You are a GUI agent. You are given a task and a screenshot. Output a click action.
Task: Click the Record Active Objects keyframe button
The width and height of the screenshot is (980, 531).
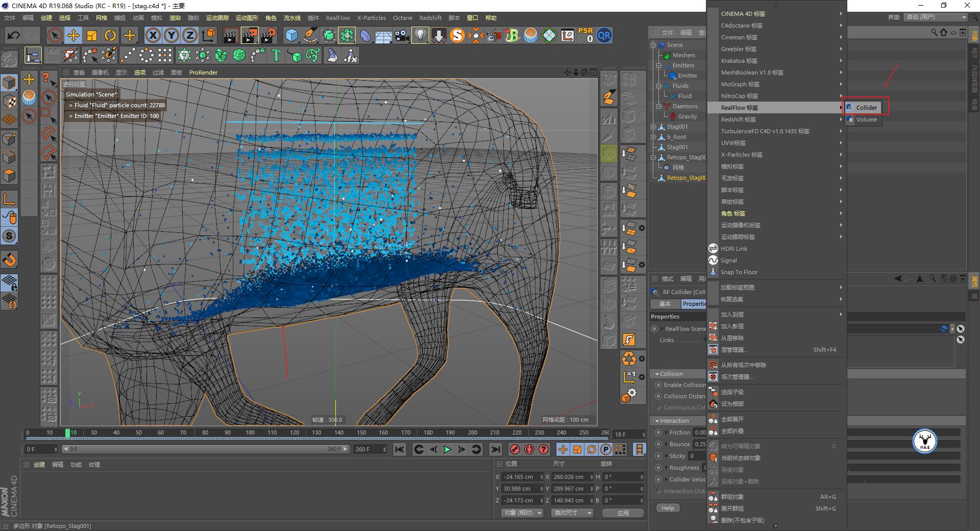(515, 449)
